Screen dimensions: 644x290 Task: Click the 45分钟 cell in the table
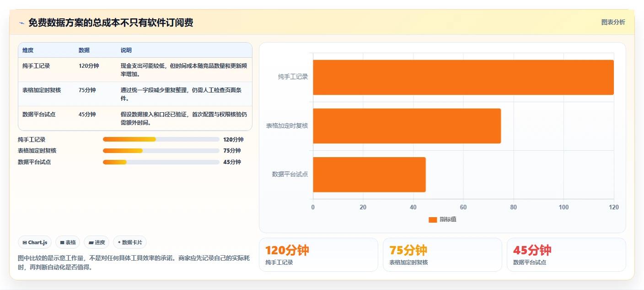(x=87, y=115)
